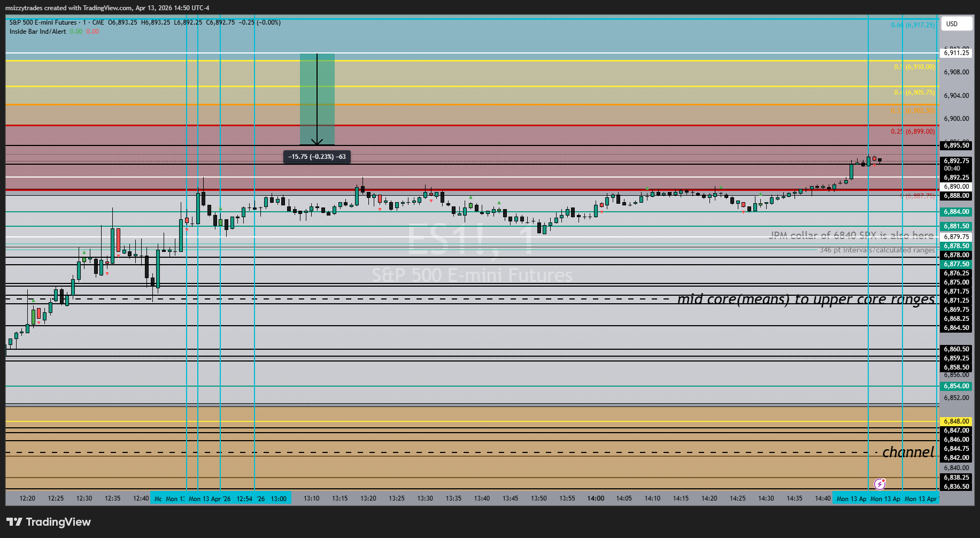Click the 6,895.50 price axis label

pyautogui.click(x=956, y=145)
